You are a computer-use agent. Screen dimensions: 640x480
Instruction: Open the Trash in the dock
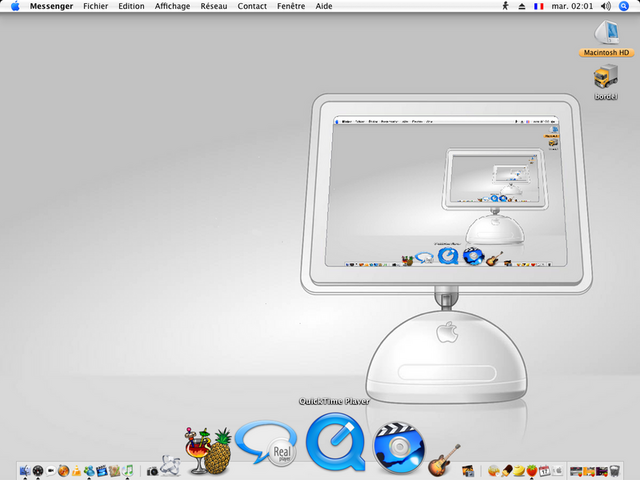pyautogui.click(x=615, y=470)
